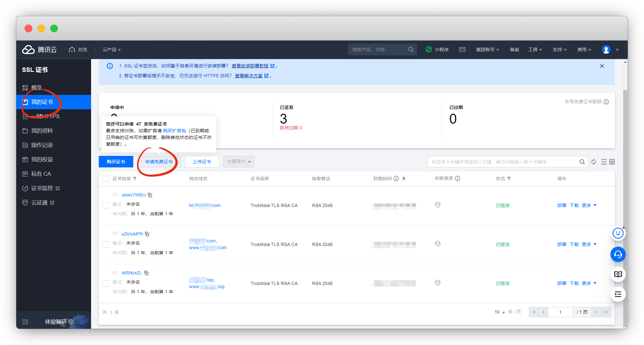This screenshot has width=644, height=345.
Task: Dismiss the blue info banner with X
Action: point(602,66)
